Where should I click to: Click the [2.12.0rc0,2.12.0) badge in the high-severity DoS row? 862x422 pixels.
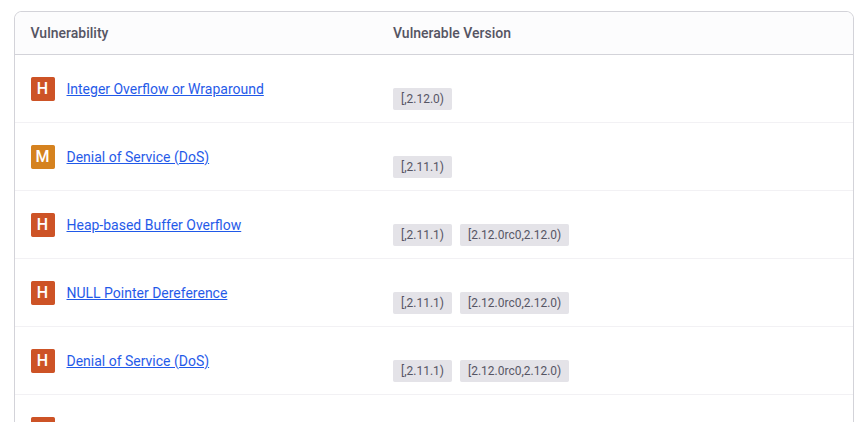pos(514,371)
